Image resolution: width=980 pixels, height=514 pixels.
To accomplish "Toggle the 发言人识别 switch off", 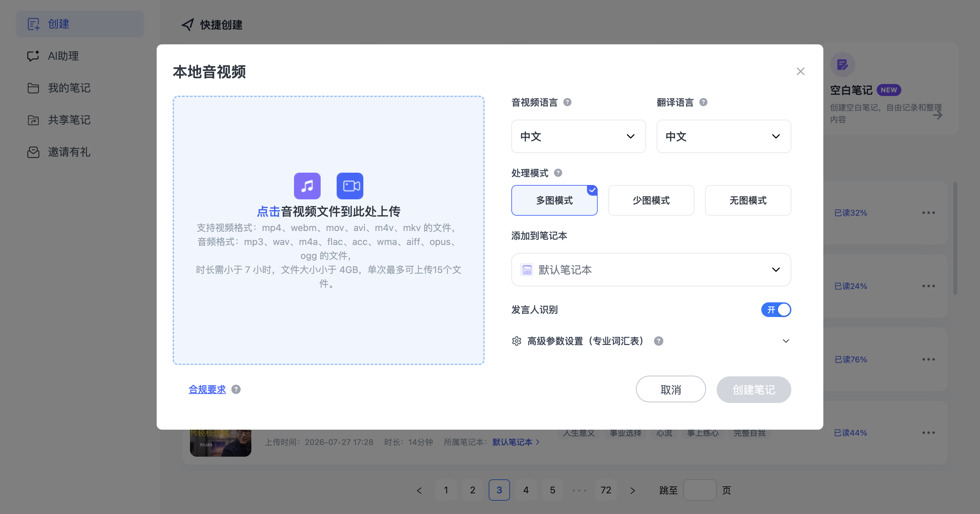I will point(776,310).
